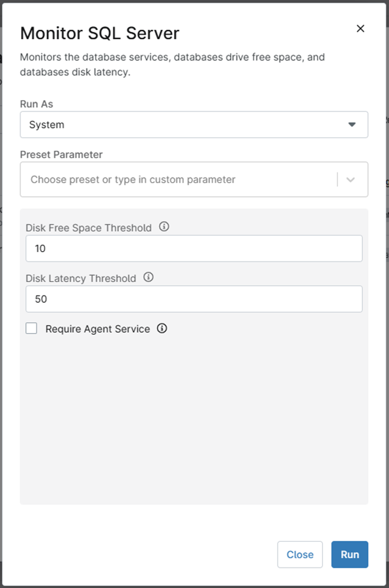Run the Monitor SQL Server script

coord(350,554)
